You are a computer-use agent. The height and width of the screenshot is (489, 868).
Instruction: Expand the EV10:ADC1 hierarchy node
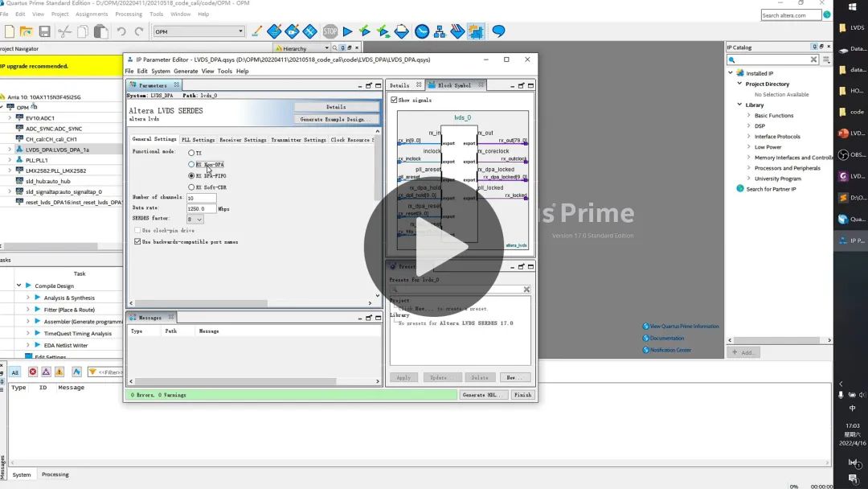tap(10, 118)
